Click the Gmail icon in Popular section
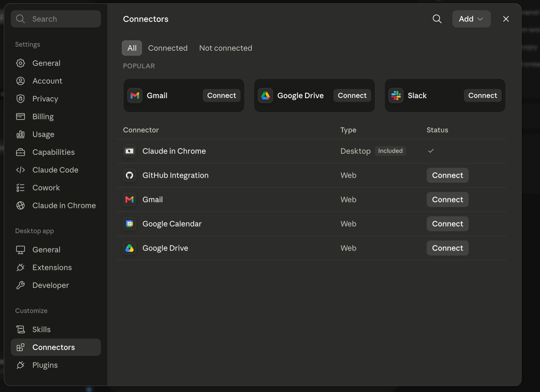The width and height of the screenshot is (540, 392). (135, 96)
